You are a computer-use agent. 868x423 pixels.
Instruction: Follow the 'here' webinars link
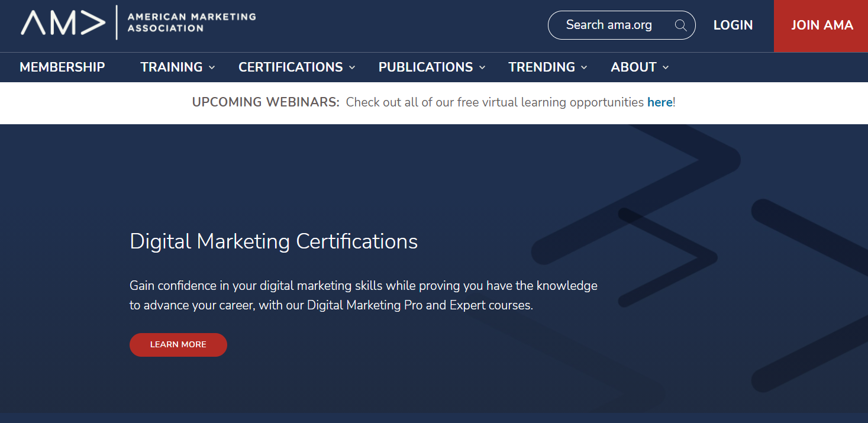click(660, 102)
